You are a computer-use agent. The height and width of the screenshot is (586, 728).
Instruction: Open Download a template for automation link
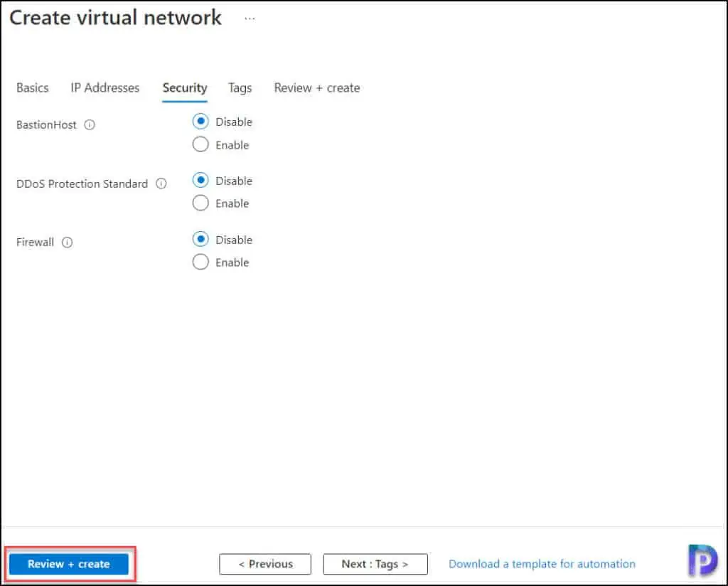point(542,564)
